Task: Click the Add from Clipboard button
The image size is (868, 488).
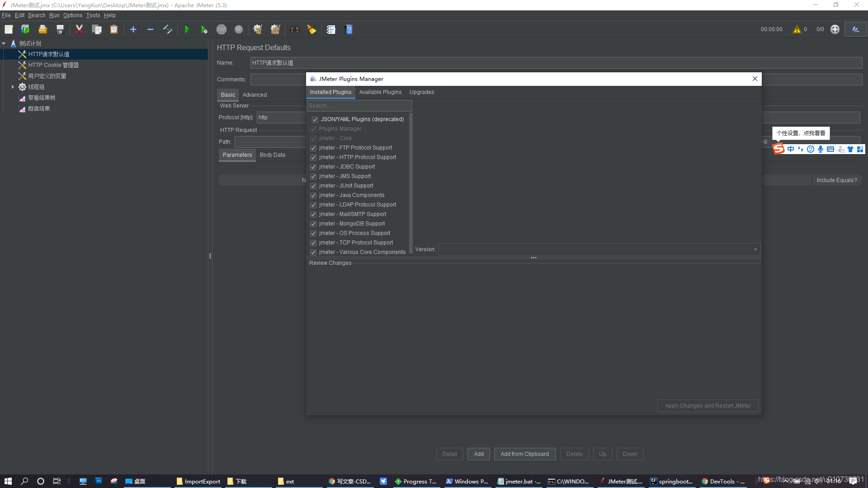Action: (524, 454)
